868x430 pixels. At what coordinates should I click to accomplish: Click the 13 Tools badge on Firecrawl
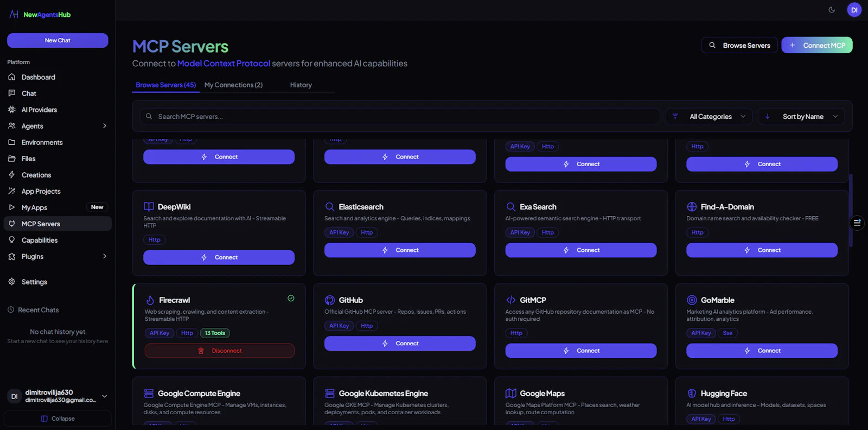(215, 333)
